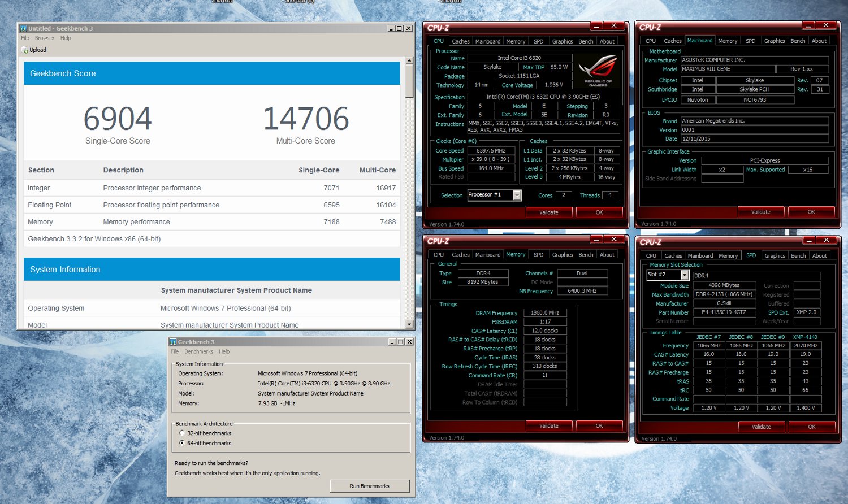Click the F4-4133C19-4GTZ part number field
848x504 pixels.
coord(724,312)
